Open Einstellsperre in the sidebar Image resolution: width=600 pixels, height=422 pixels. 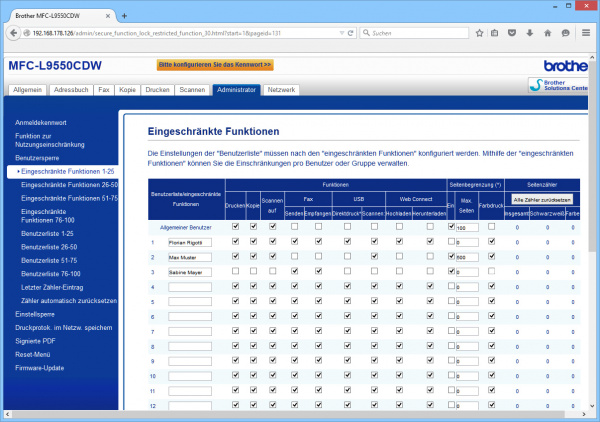[x=35, y=314]
